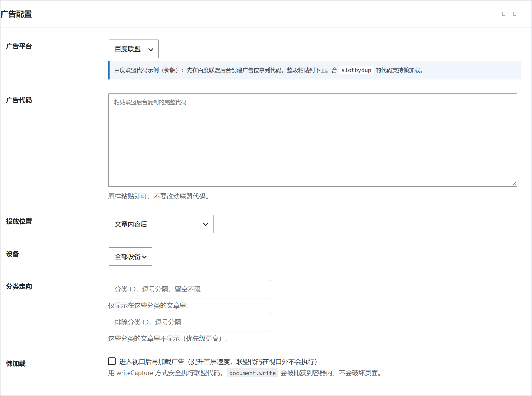Click the 进入视口后再加载广告 checkbox label text
The image size is (532, 396).
coord(218,362)
